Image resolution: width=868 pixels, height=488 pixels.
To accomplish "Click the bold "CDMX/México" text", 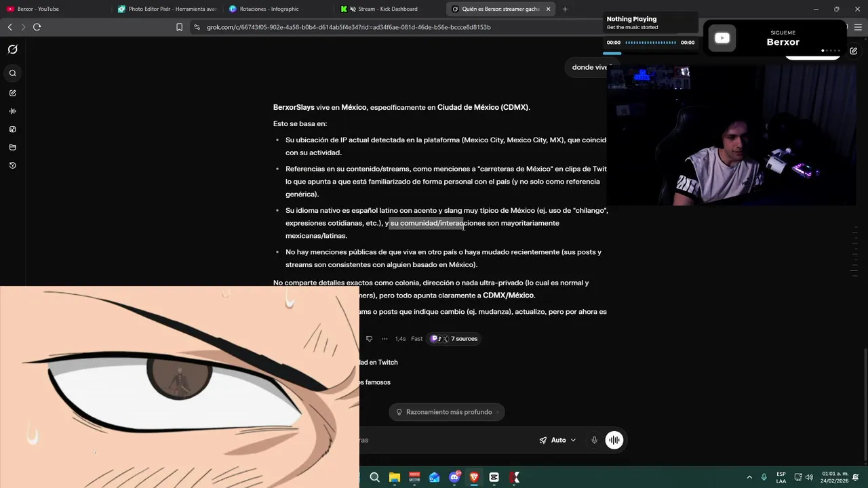I will [509, 296].
